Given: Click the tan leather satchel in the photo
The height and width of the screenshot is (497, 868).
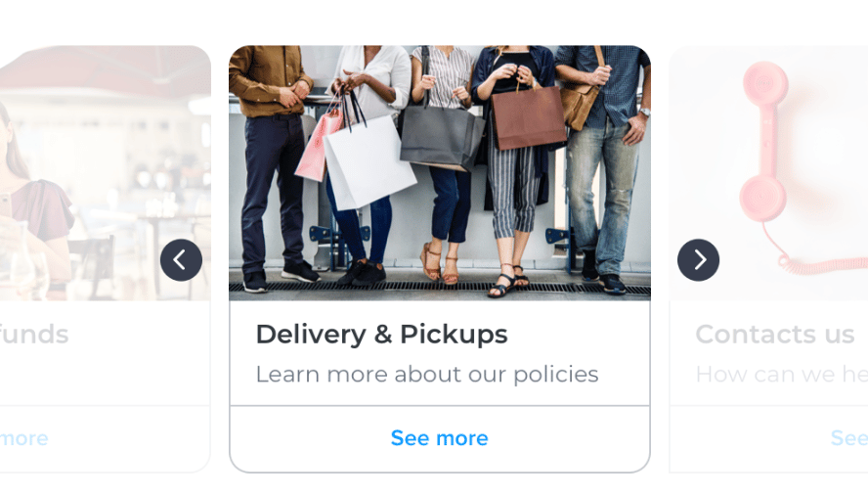Looking at the screenshot, I should 579,107.
